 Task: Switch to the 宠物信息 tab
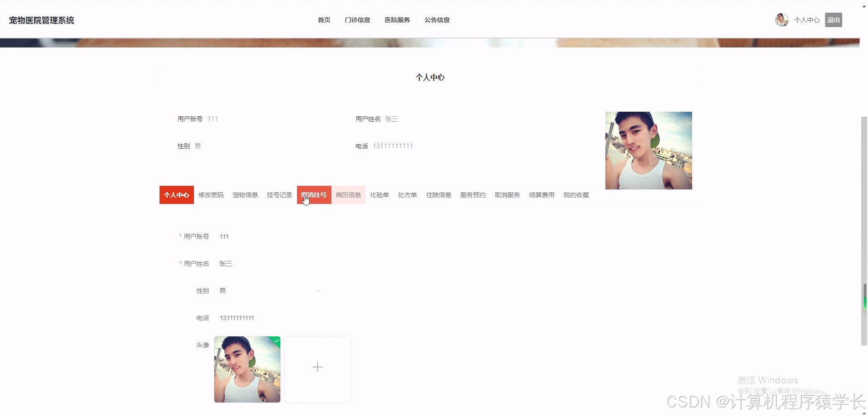(x=245, y=195)
